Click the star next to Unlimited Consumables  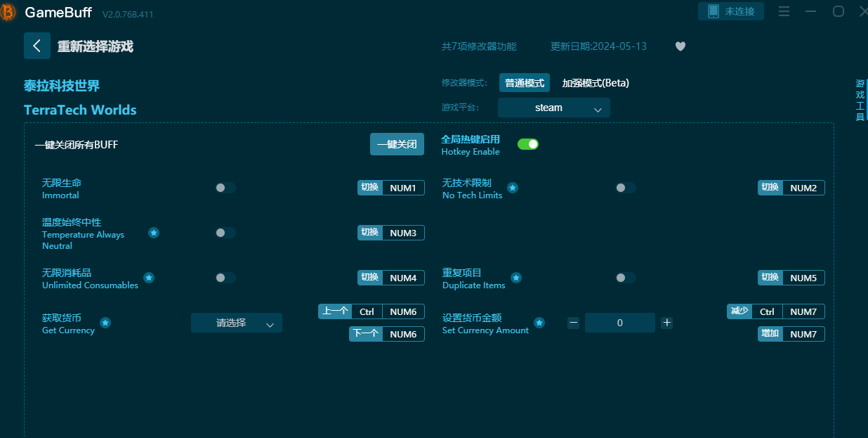click(x=149, y=278)
